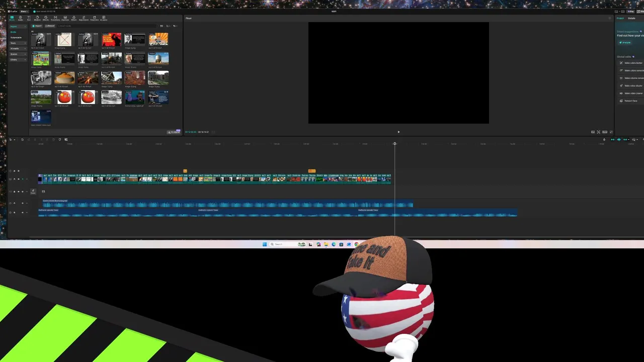This screenshot has height=362, width=644.
Task: Play the video in the Player
Action: click(x=398, y=132)
